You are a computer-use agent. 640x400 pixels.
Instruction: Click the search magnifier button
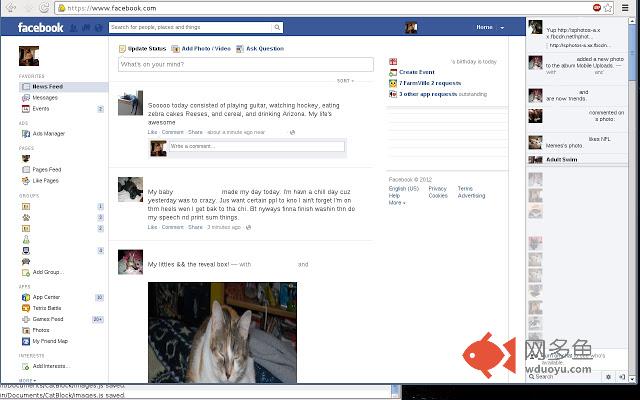pyautogui.click(x=277, y=27)
